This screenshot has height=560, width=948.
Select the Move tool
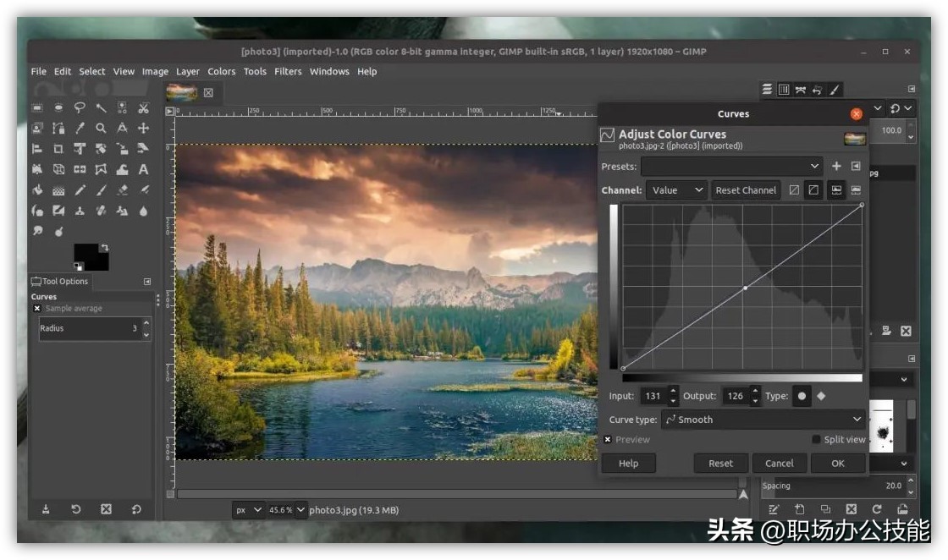[x=143, y=129]
